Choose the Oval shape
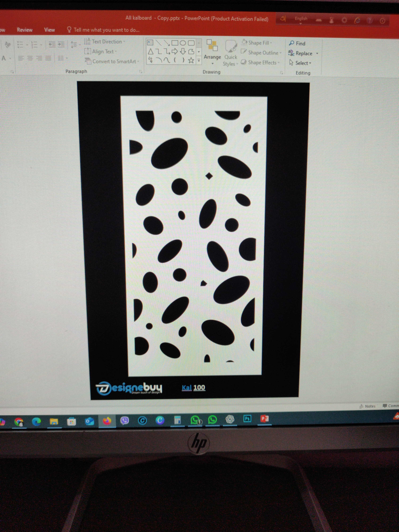Screen dimensions: 399x532 pos(183,43)
